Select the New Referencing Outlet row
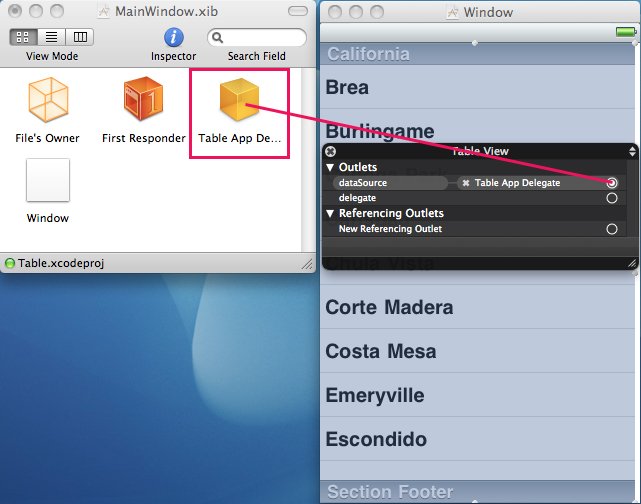 474,229
